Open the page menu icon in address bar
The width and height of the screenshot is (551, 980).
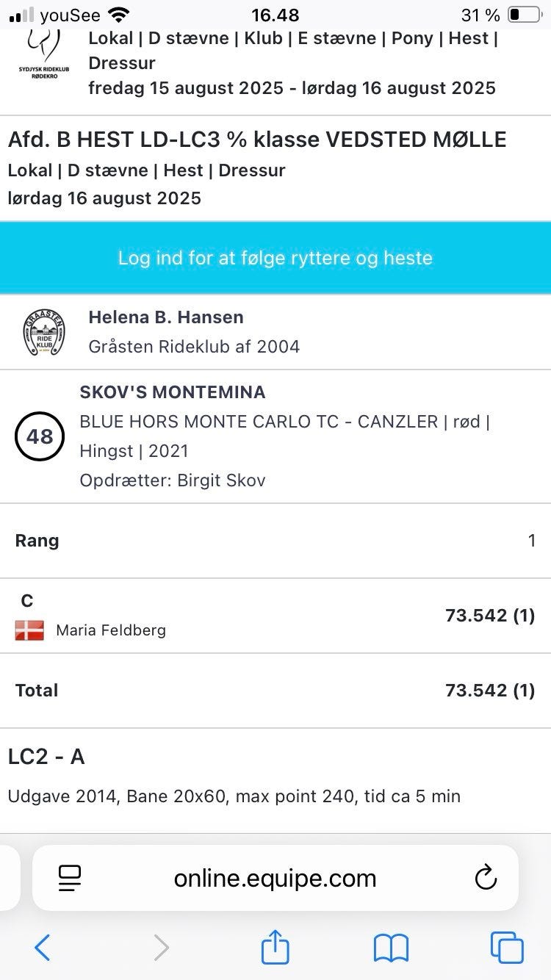click(70, 878)
